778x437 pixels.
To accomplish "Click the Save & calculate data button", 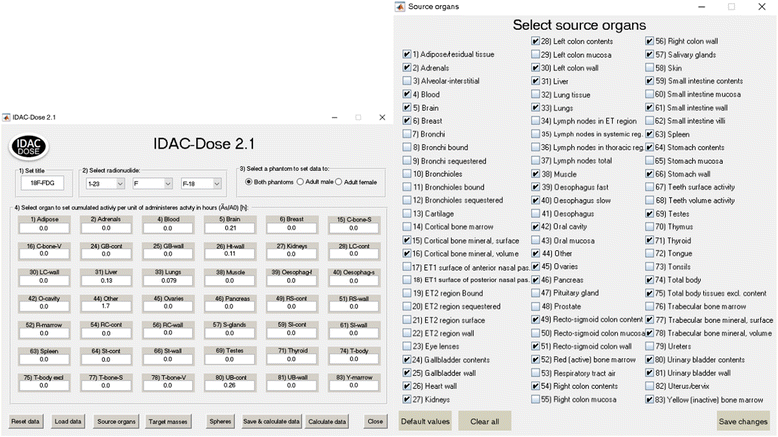I will coord(270,421).
